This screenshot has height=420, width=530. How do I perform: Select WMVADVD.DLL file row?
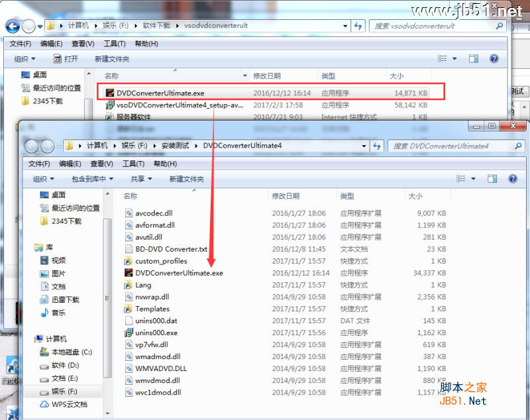tap(286, 368)
